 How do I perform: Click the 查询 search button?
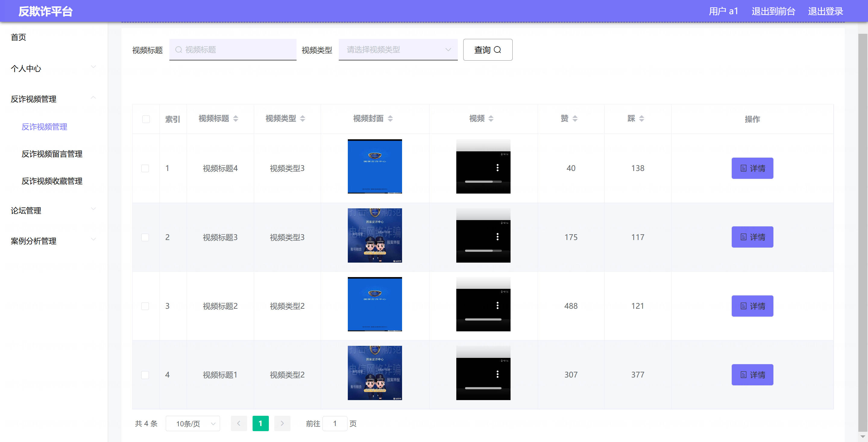[x=487, y=49]
